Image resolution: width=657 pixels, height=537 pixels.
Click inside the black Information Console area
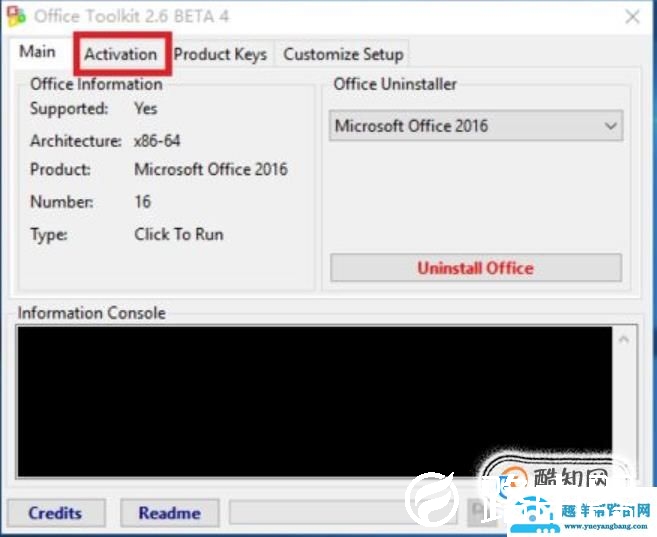click(314, 402)
